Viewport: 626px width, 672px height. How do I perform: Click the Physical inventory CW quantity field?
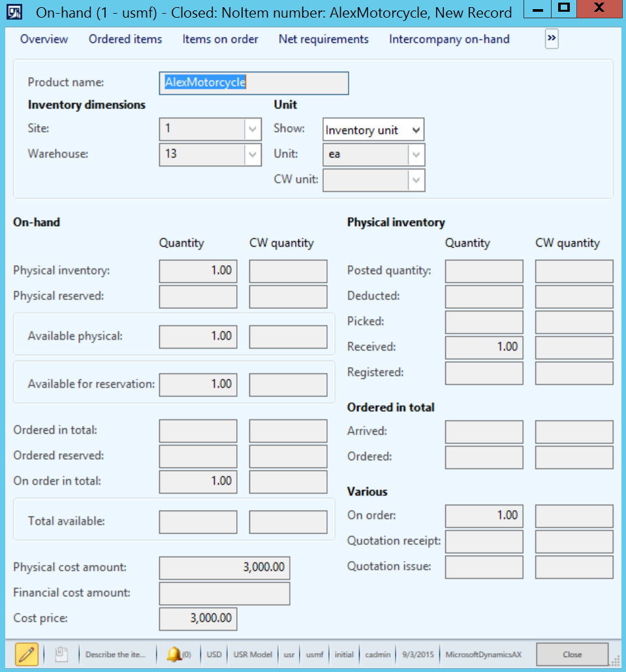[289, 271]
